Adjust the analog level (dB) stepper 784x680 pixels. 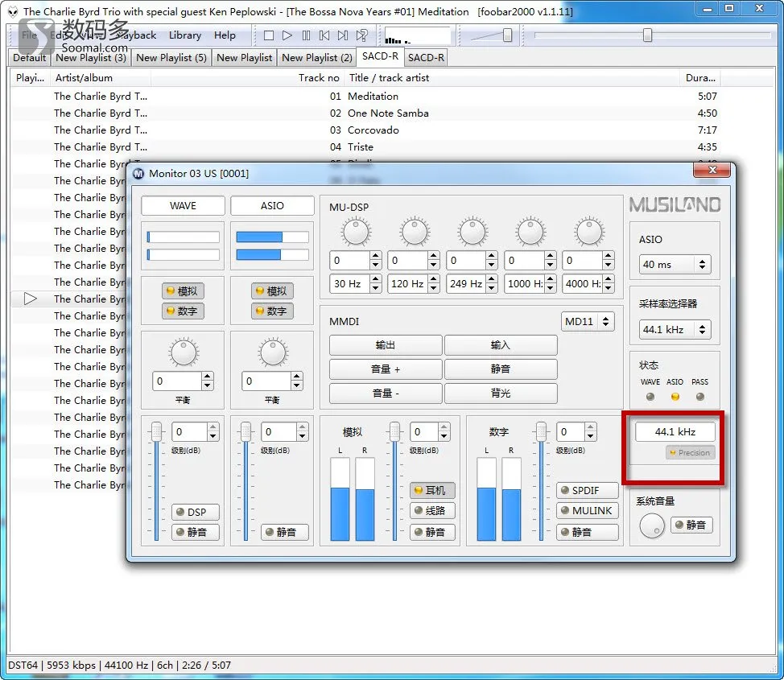pyautogui.click(x=444, y=431)
